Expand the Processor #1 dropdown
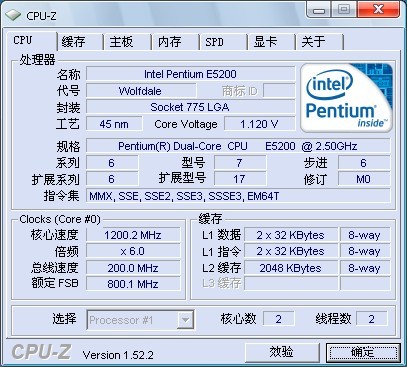Screen dimensions: 407x367 [x=185, y=320]
